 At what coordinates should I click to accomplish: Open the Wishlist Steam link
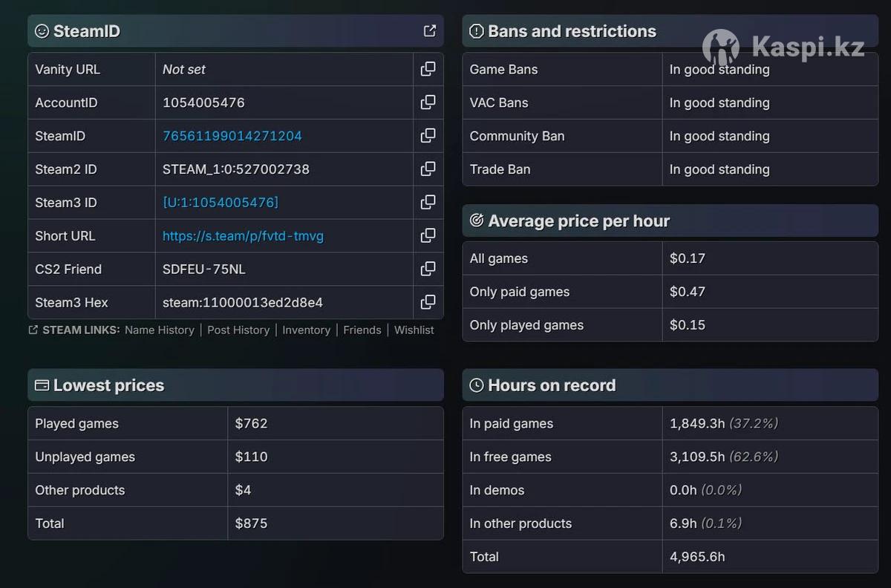(x=414, y=330)
